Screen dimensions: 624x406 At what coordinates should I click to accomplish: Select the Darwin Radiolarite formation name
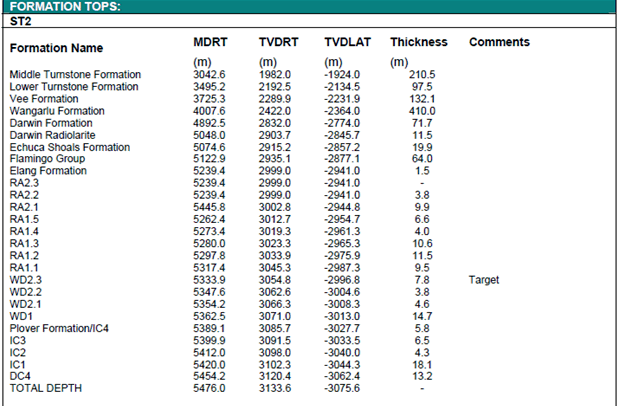[x=52, y=135]
